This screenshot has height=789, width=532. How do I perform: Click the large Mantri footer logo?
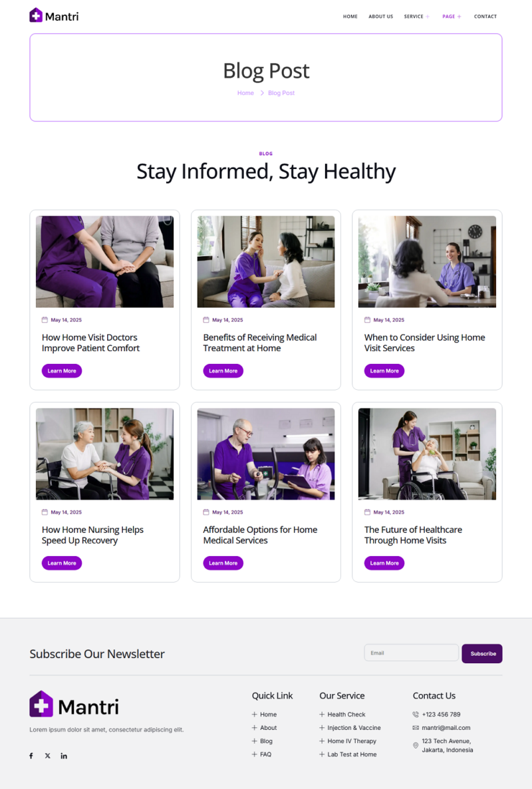pyautogui.click(x=74, y=704)
